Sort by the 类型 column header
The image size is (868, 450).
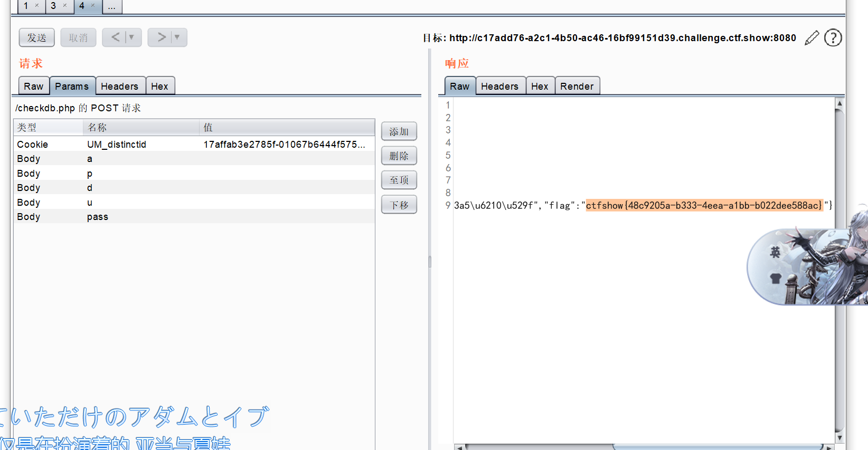tap(48, 127)
